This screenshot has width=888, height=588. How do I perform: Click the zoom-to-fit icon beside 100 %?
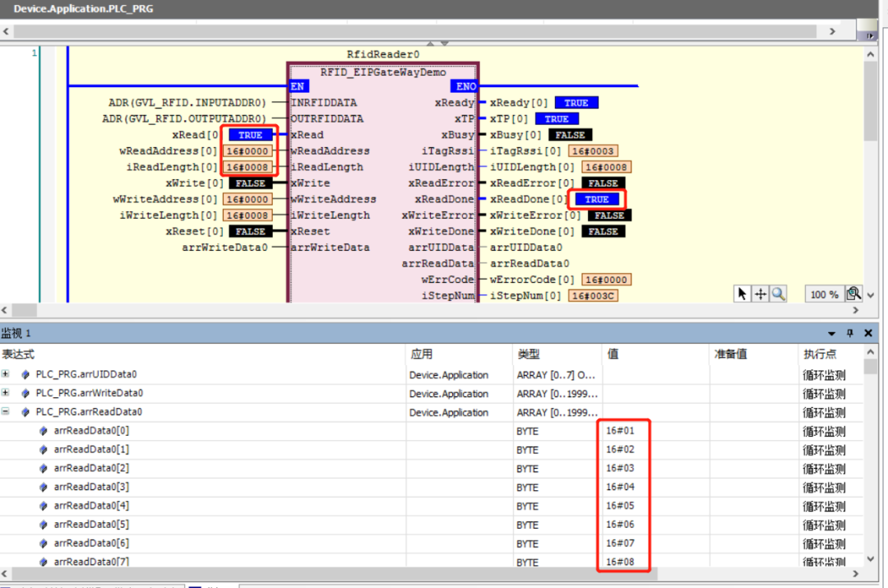pos(854,294)
